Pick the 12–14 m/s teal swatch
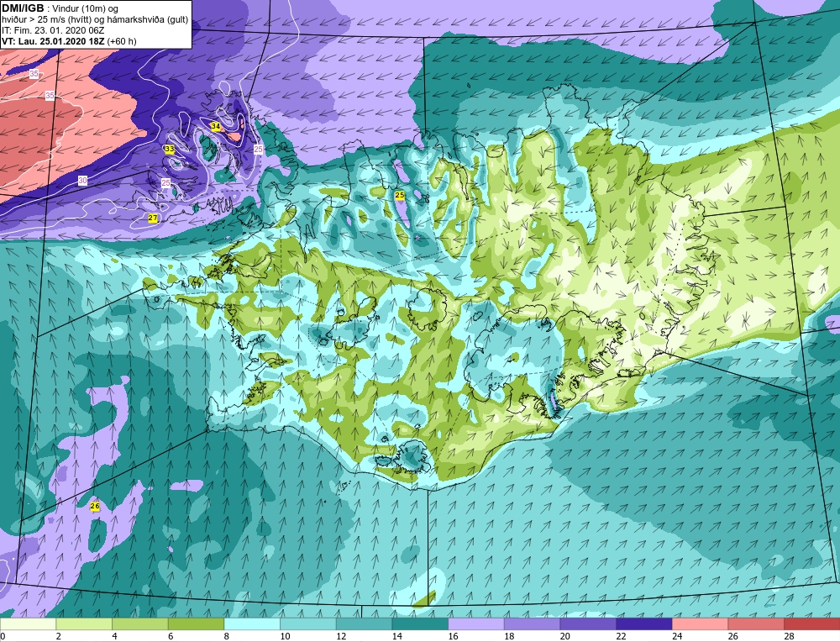 pyautogui.click(x=364, y=624)
